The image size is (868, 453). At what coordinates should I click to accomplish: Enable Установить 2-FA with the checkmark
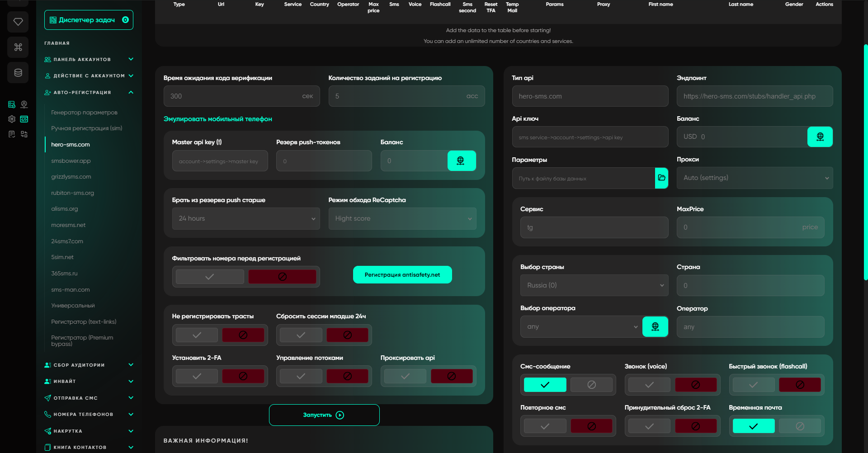click(197, 376)
